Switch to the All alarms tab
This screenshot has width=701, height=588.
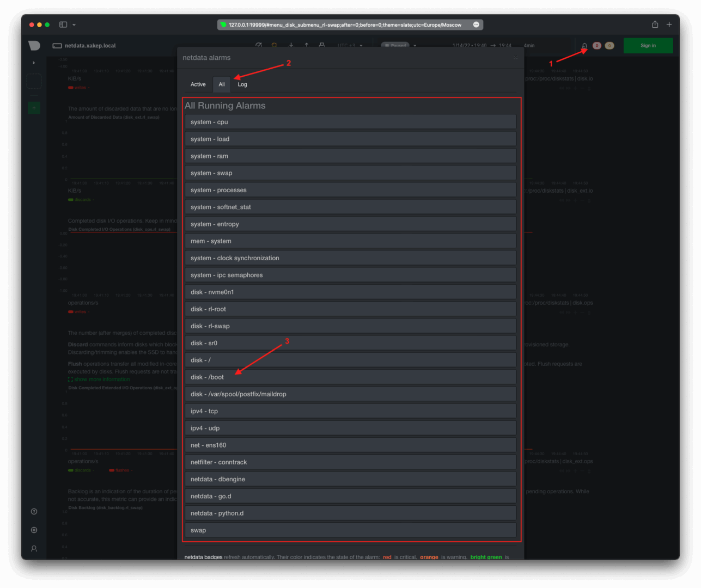222,84
